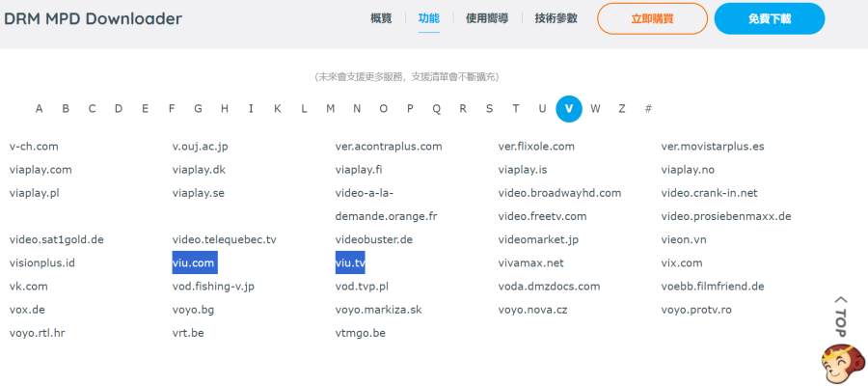The width and height of the screenshot is (868, 386).
Task: Select letter T in the index
Action: (516, 108)
